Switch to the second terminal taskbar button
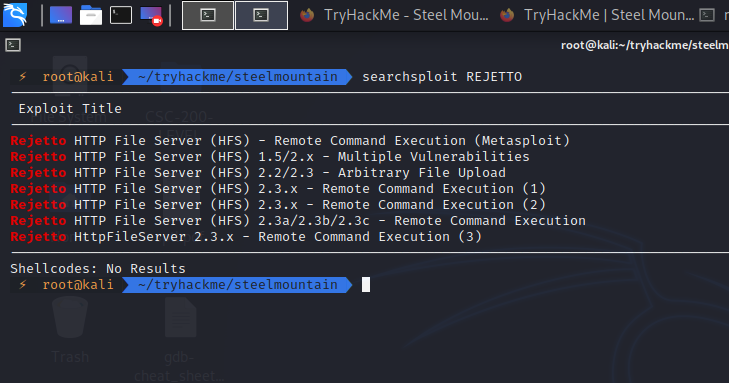The image size is (729, 383). coord(261,15)
